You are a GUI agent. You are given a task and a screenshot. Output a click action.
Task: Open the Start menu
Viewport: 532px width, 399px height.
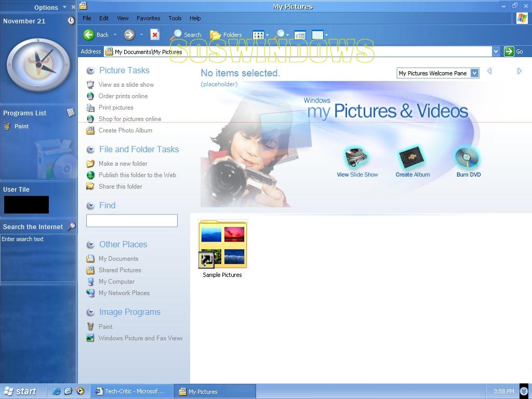(x=20, y=392)
